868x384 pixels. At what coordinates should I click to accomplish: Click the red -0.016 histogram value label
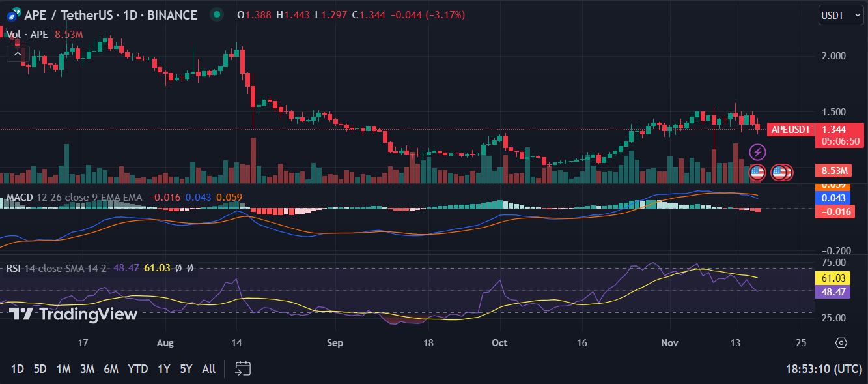click(x=835, y=211)
